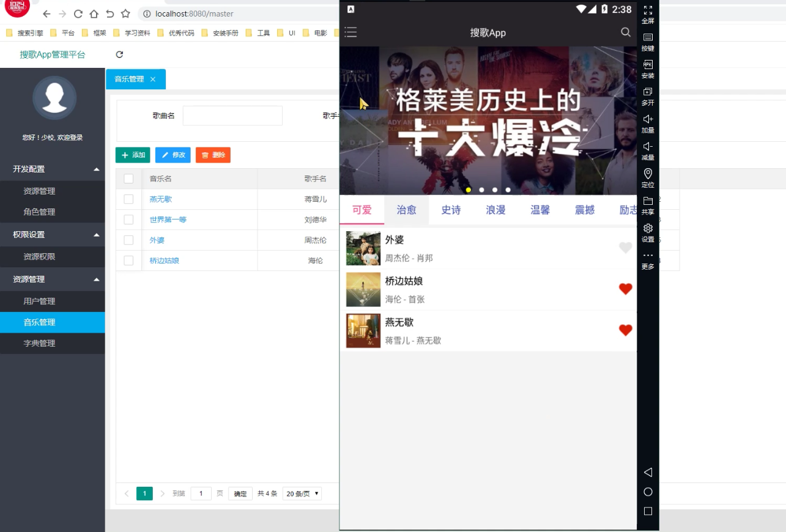Check the checkbox for 外婆 table row
This screenshot has height=532, width=786.
(x=128, y=240)
